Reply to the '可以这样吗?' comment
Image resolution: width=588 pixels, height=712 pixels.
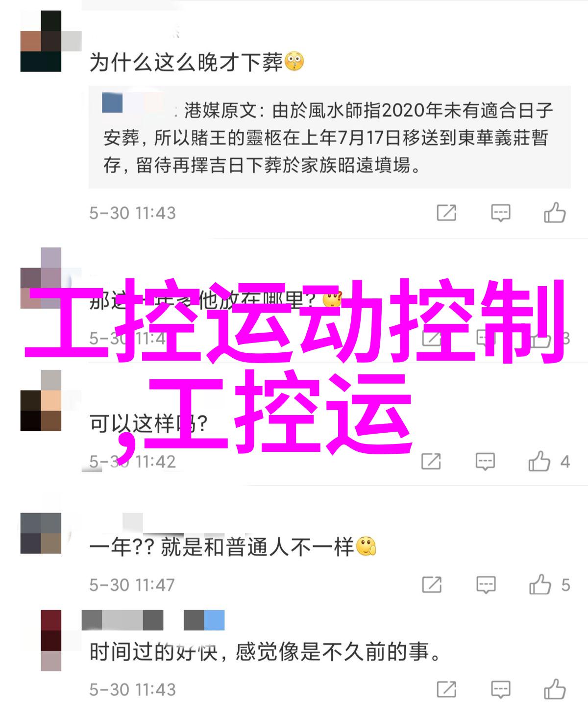tap(485, 462)
